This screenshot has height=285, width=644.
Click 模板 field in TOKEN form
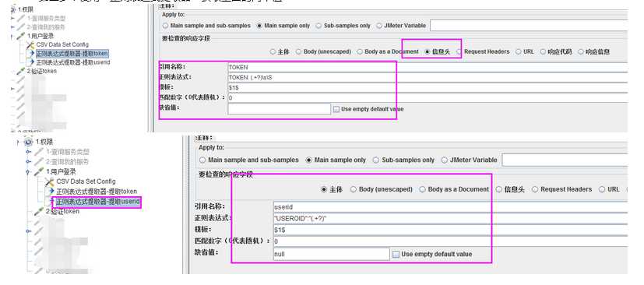tap(428, 87)
